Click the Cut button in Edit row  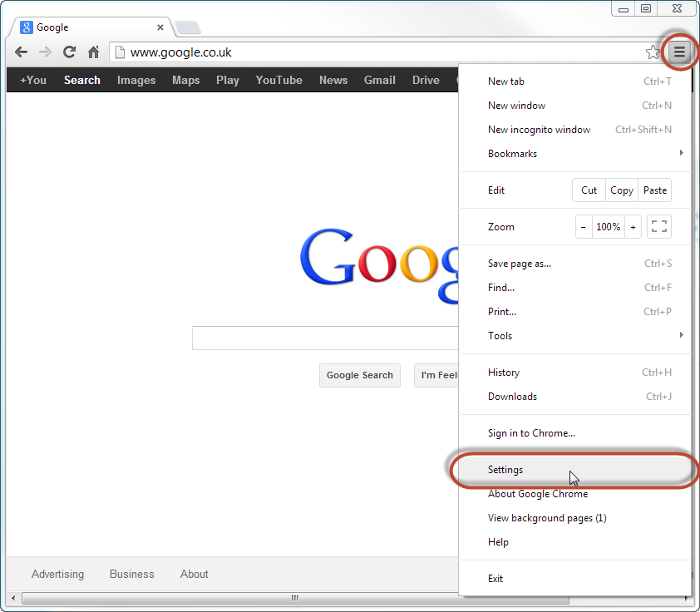(589, 190)
